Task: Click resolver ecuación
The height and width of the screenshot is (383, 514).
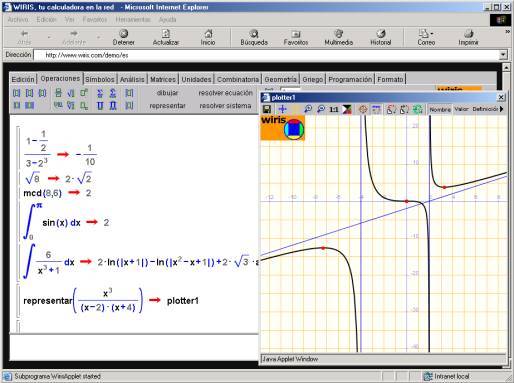Action: coord(225,93)
